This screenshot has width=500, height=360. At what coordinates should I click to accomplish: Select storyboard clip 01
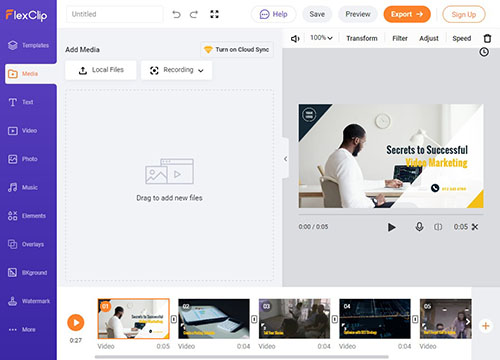point(133,319)
